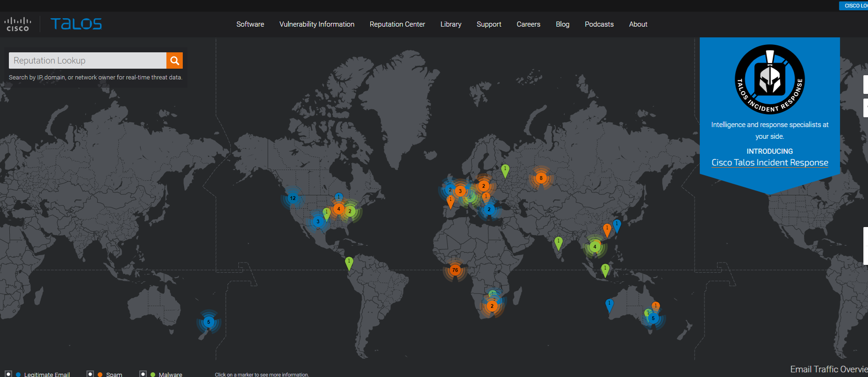Go to the Blog page
This screenshot has height=377, width=868.
coord(562,24)
